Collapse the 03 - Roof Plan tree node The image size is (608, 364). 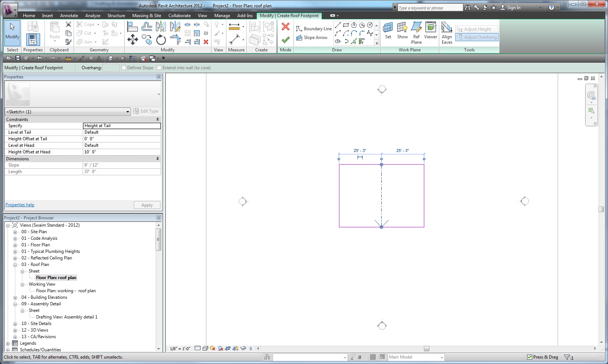click(x=15, y=265)
